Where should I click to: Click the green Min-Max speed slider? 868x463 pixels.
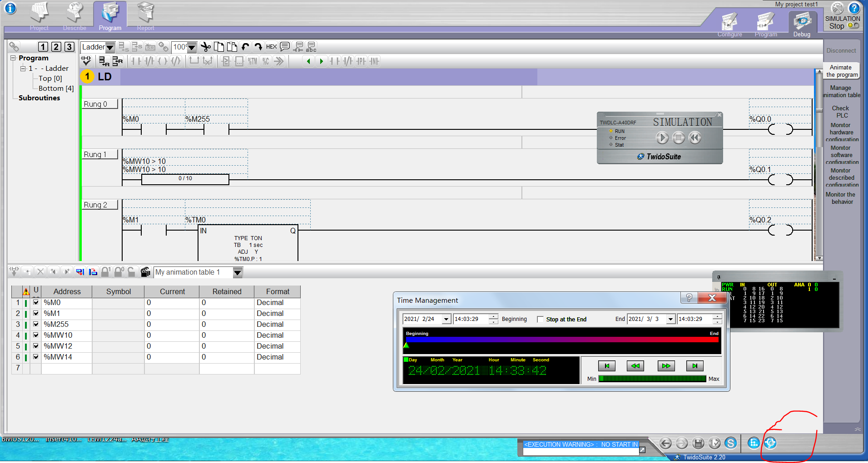pyautogui.click(x=652, y=379)
